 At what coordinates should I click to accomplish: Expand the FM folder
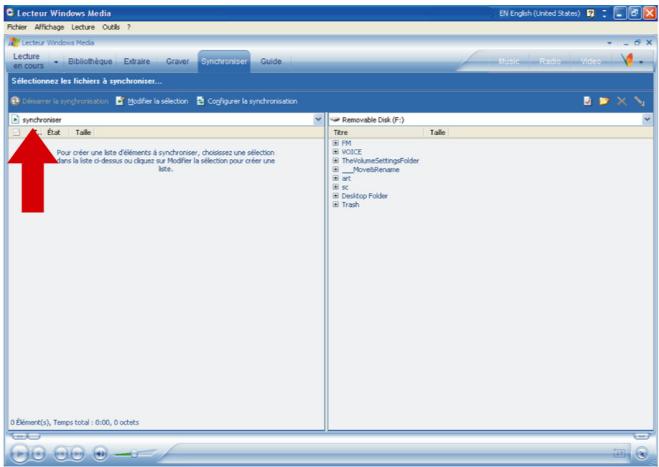336,143
